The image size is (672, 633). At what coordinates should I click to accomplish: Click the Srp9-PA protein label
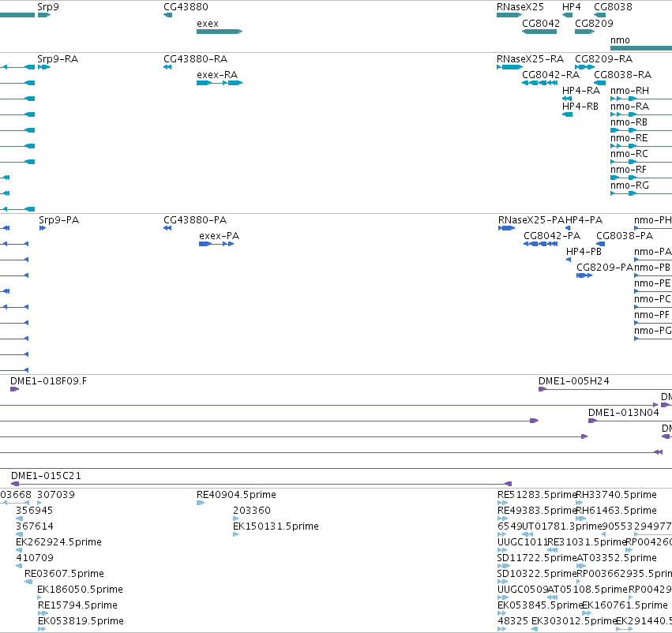click(x=58, y=220)
